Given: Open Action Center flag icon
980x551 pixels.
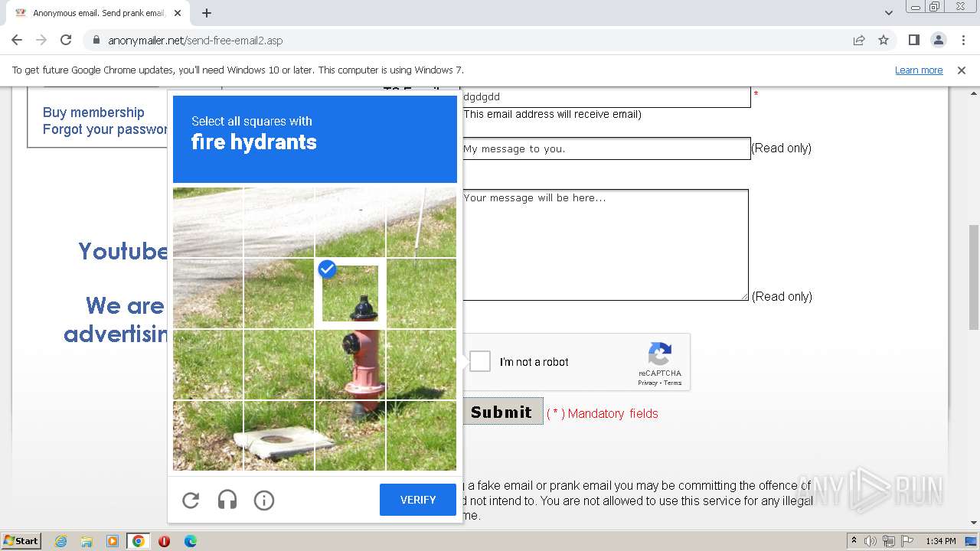Looking at the screenshot, I should (906, 541).
